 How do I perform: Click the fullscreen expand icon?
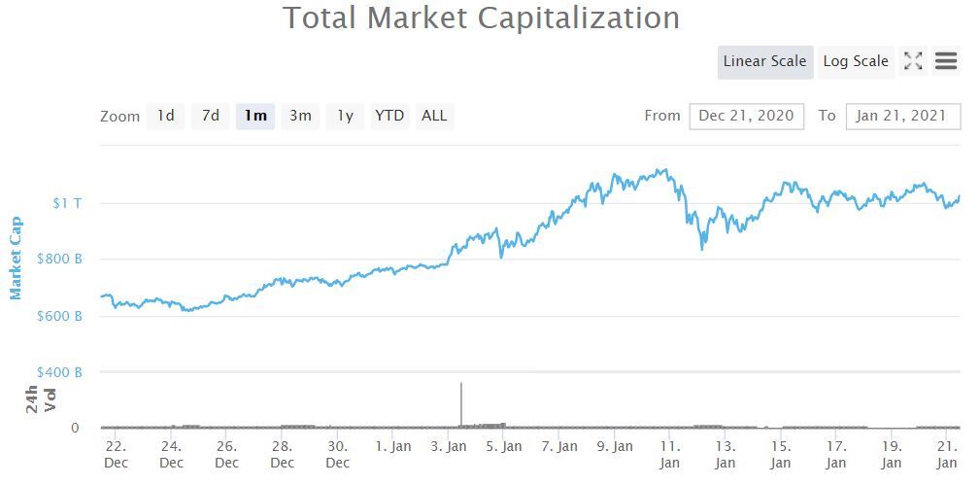[913, 61]
